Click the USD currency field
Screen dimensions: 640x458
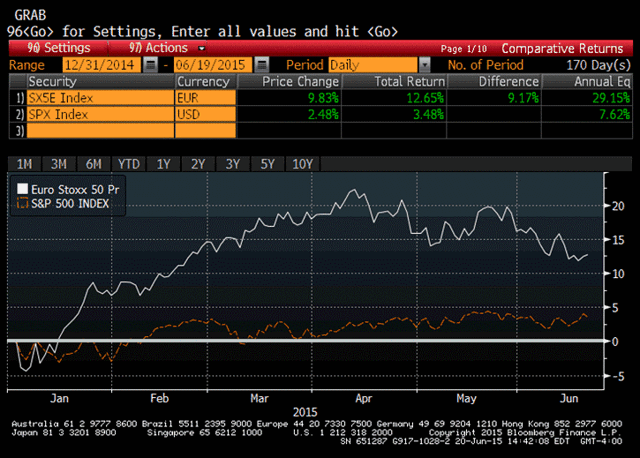click(205, 114)
